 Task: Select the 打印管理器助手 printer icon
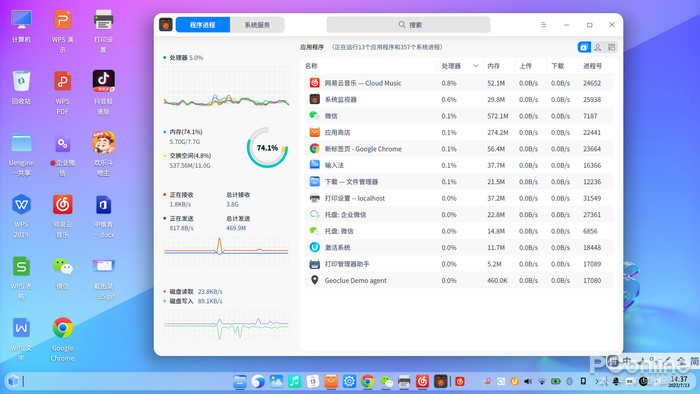pyautogui.click(x=315, y=264)
